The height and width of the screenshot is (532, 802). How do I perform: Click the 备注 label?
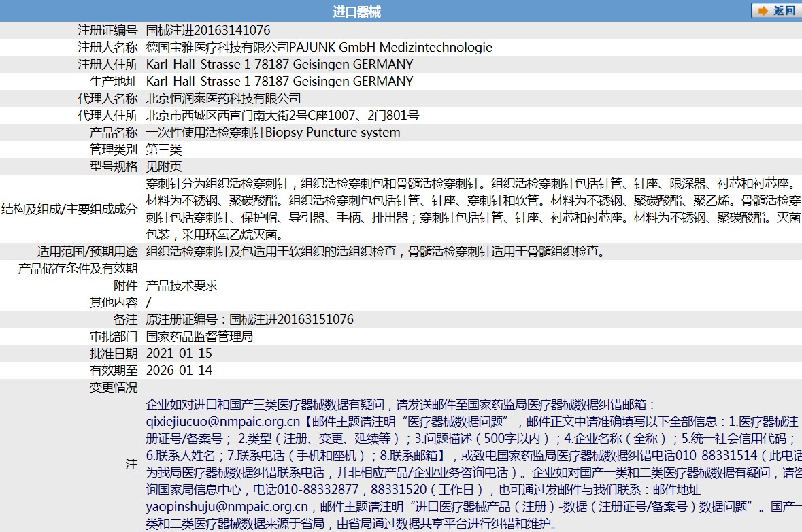tap(125, 319)
